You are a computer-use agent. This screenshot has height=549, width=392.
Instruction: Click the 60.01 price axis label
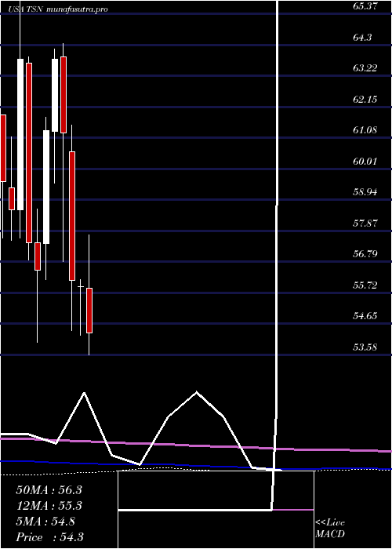[365, 161]
